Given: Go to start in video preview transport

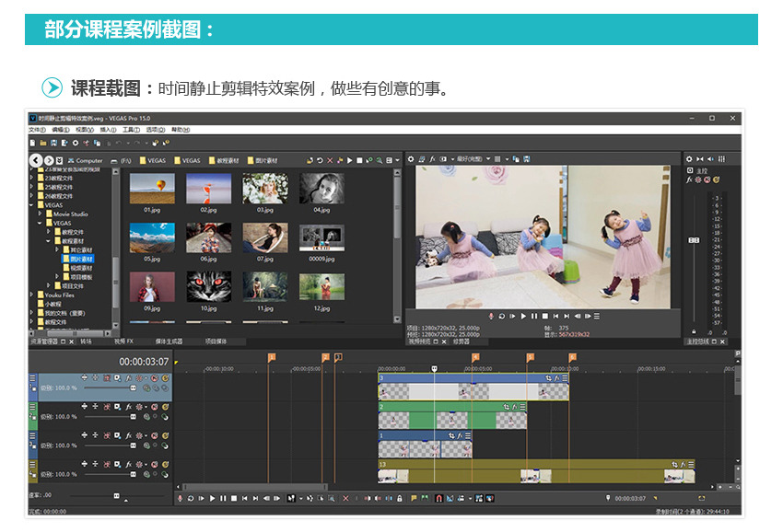Looking at the screenshot, I should point(555,316).
